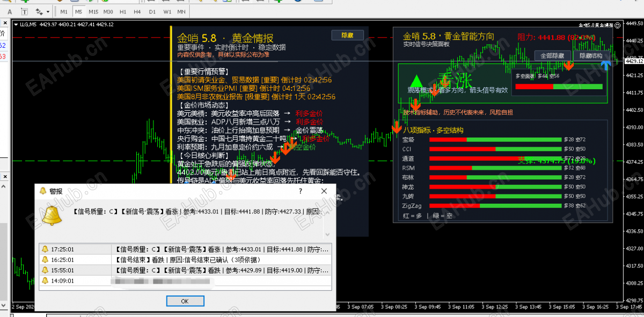Click the 神龙 indicator bar

pos(495,187)
